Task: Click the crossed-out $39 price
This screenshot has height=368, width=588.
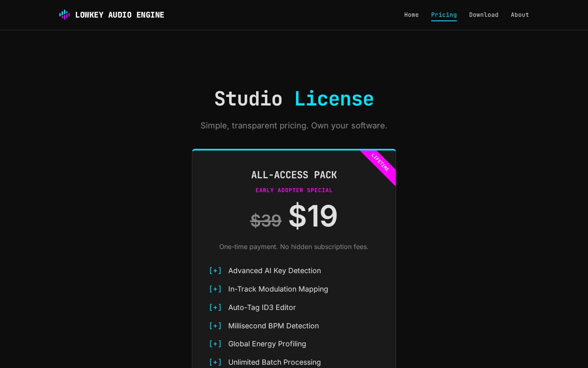Action: tap(266, 220)
